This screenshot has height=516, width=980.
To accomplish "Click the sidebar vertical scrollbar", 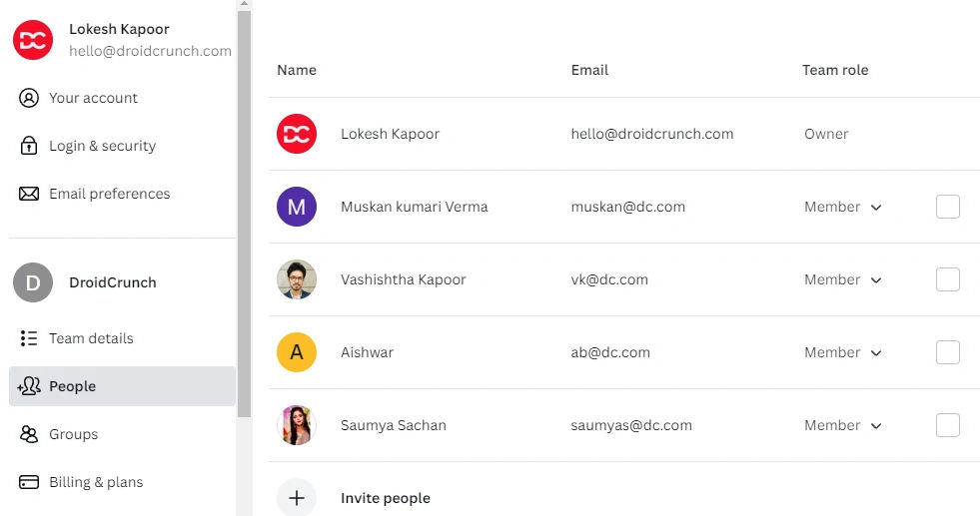I will 244,213.
